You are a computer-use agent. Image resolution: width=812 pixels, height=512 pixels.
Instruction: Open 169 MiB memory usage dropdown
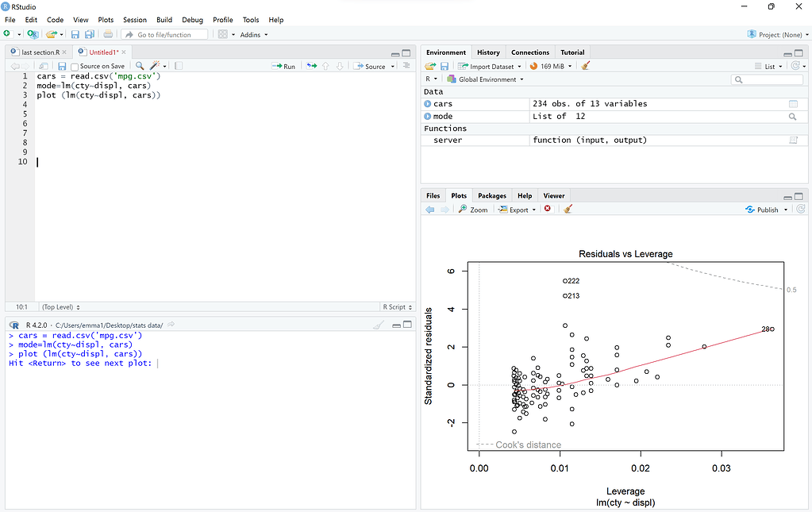click(551, 66)
